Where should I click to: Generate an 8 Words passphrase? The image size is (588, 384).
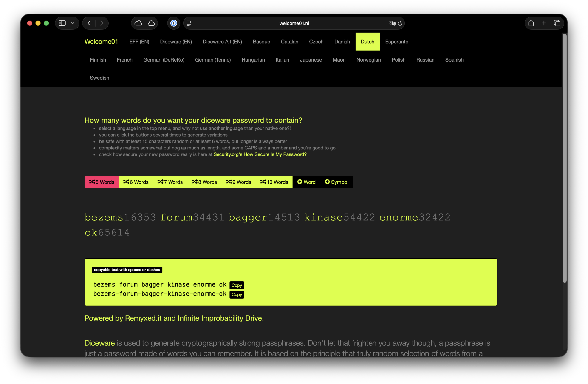(x=204, y=182)
